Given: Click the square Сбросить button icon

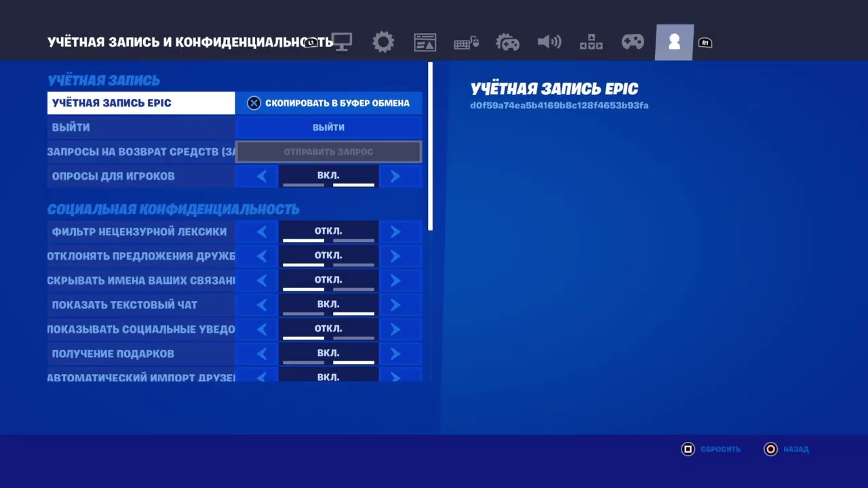Looking at the screenshot, I should pos(688,449).
